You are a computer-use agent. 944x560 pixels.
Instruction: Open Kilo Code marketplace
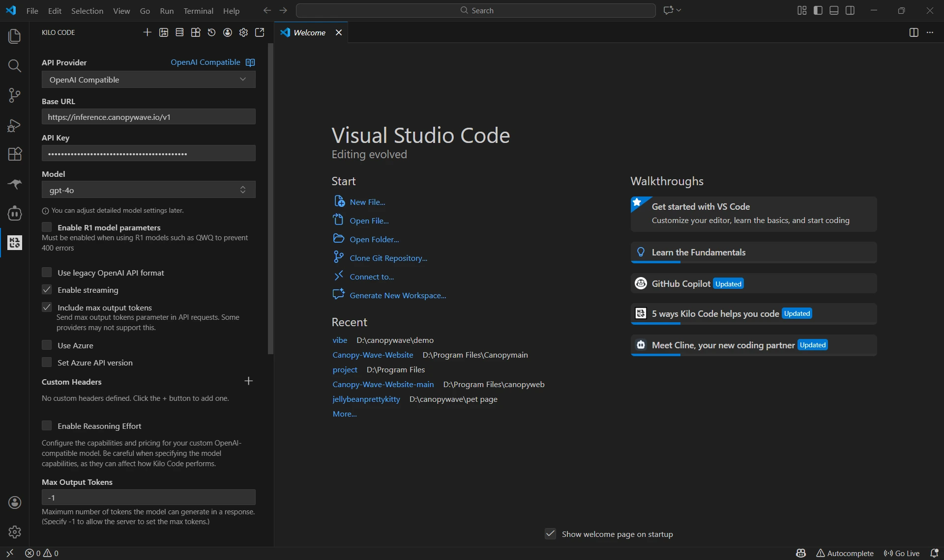195,32
